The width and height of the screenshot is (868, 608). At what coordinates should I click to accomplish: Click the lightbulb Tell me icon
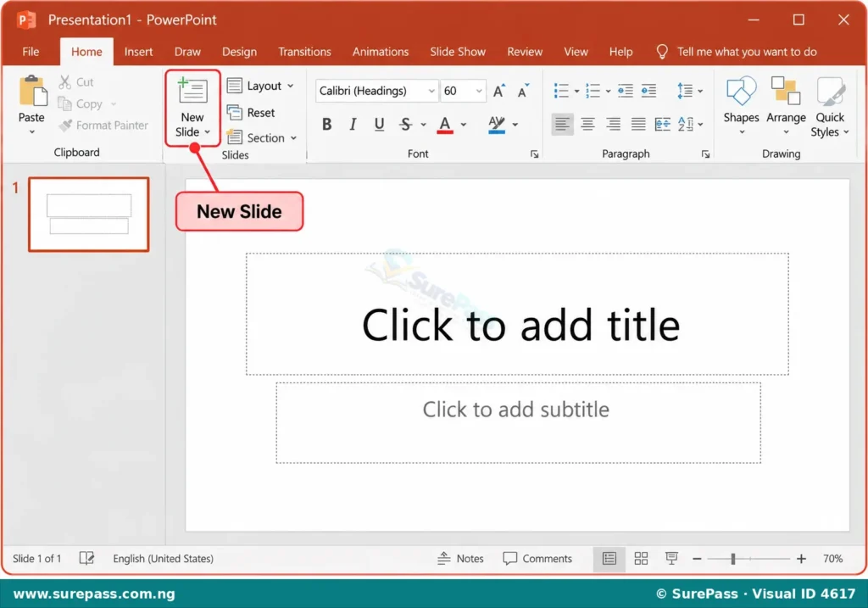coord(661,52)
